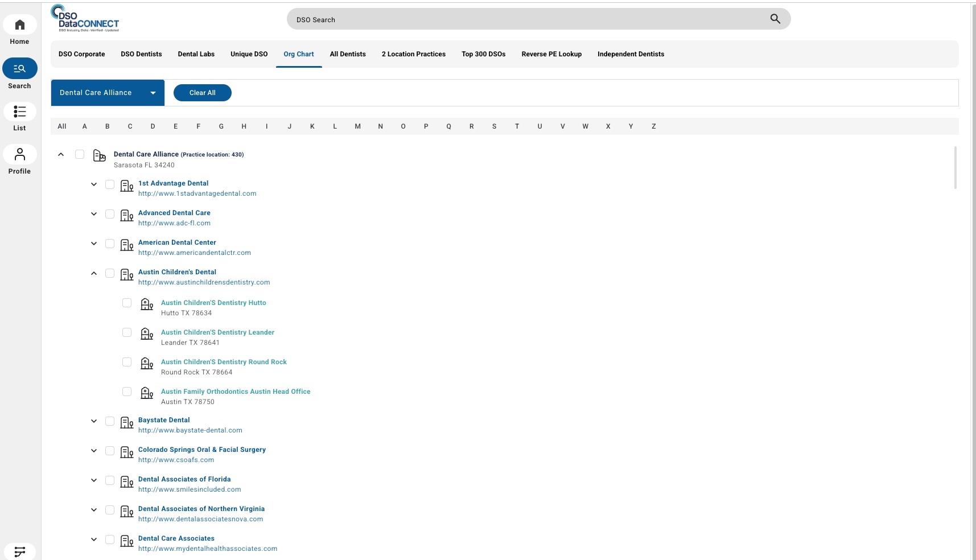Open the Search panel from the sidebar
The width and height of the screenshot is (976, 560).
tap(20, 68)
